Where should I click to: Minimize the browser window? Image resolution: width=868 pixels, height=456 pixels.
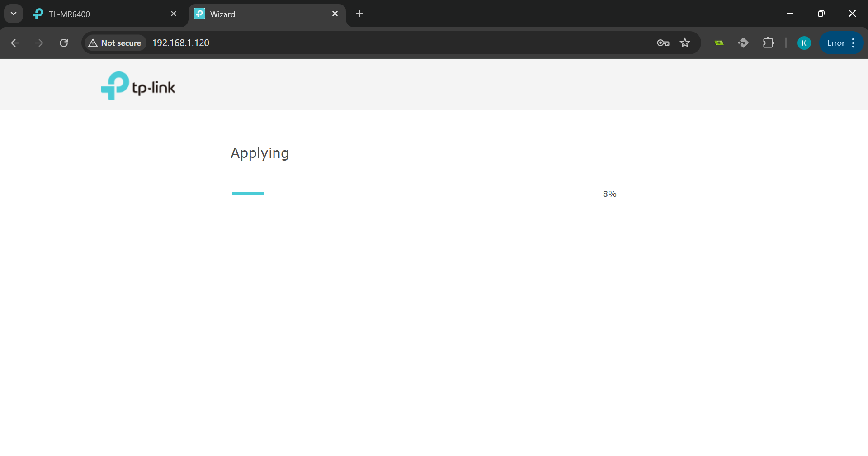pyautogui.click(x=790, y=14)
